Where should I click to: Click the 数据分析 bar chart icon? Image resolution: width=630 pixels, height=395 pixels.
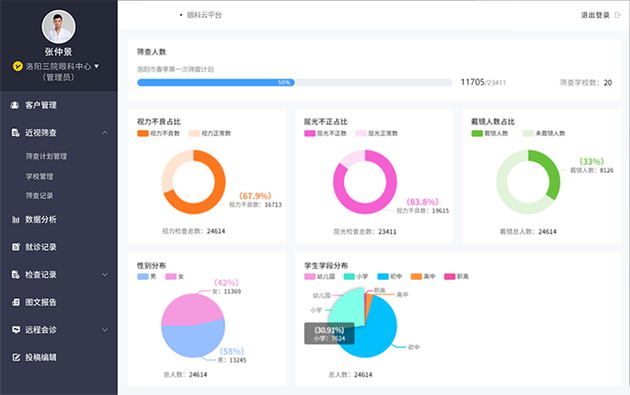[x=15, y=219]
